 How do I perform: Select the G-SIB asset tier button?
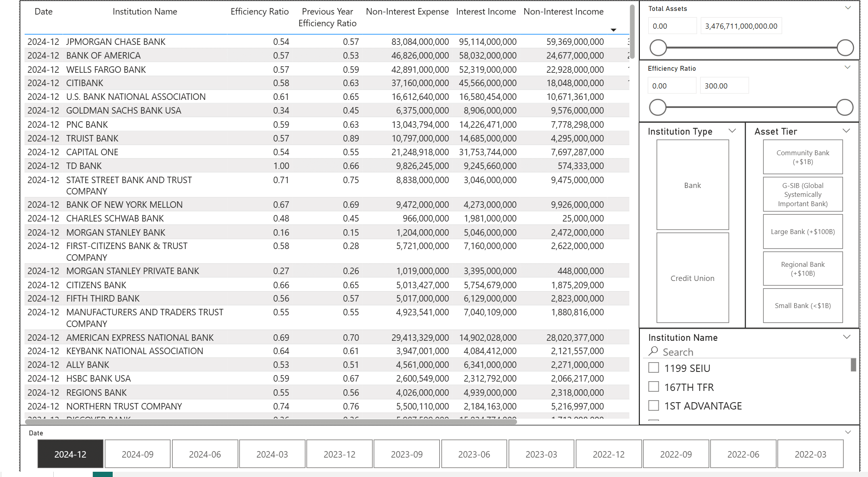click(803, 194)
